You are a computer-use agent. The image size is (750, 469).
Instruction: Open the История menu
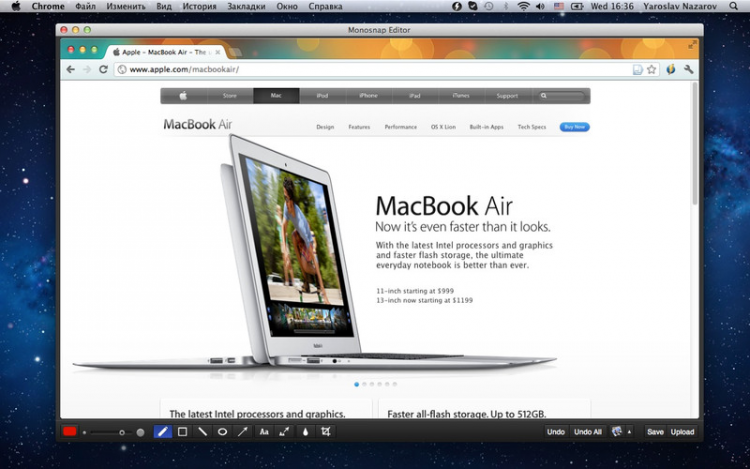(x=199, y=6)
